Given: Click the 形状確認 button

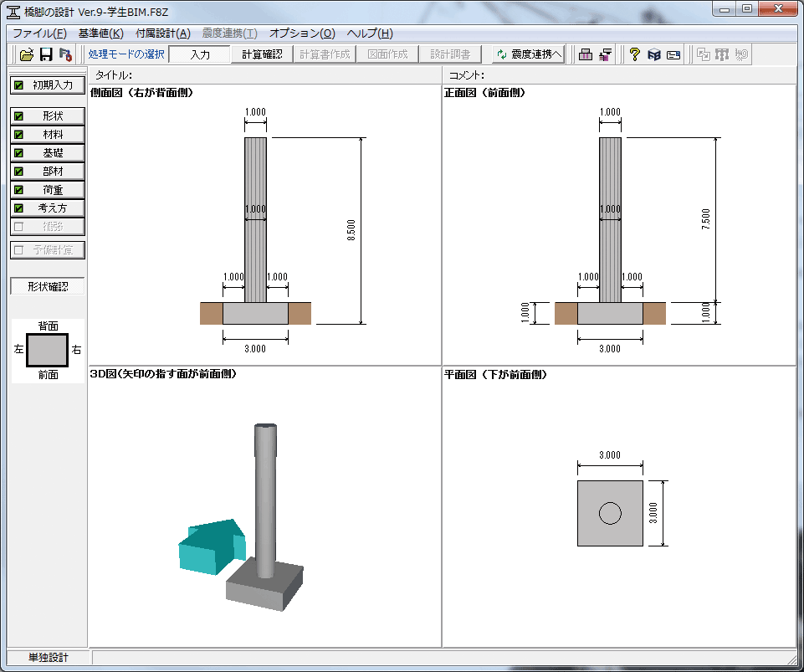Looking at the screenshot, I should tap(48, 286).
